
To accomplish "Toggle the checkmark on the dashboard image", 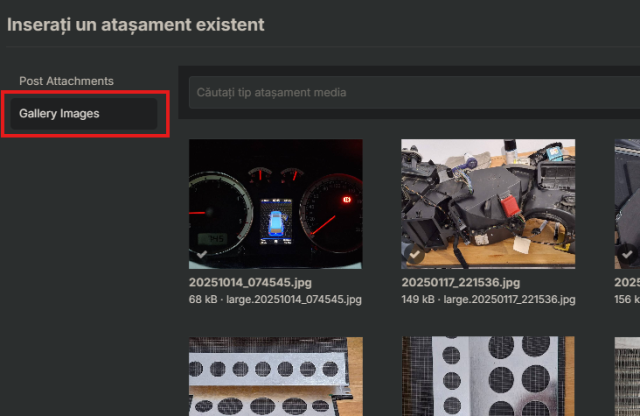I will click(202, 256).
